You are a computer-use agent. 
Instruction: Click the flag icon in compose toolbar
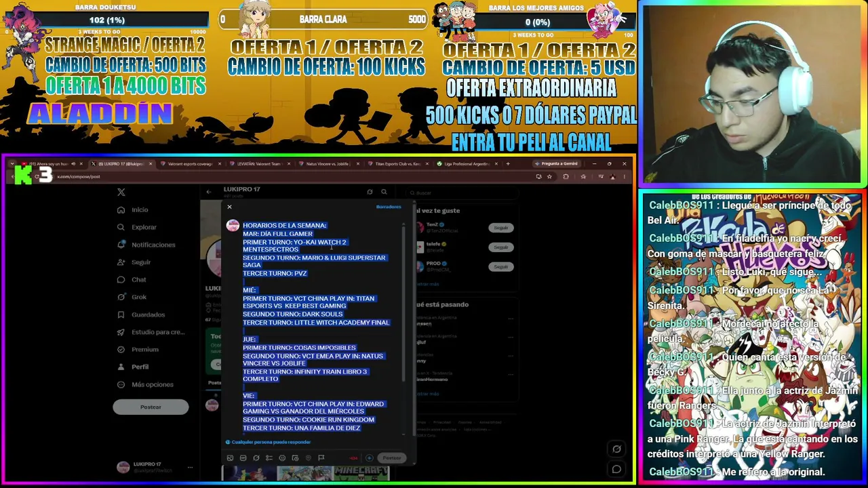(321, 458)
